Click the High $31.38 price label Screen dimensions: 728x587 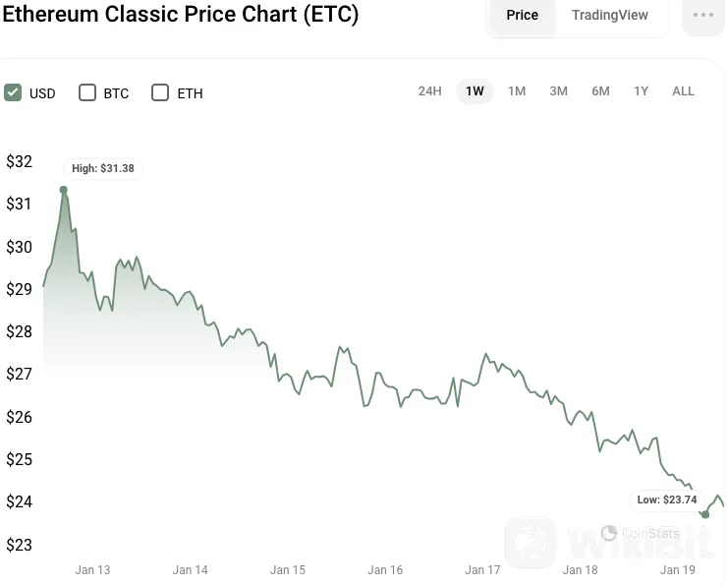tap(102, 168)
